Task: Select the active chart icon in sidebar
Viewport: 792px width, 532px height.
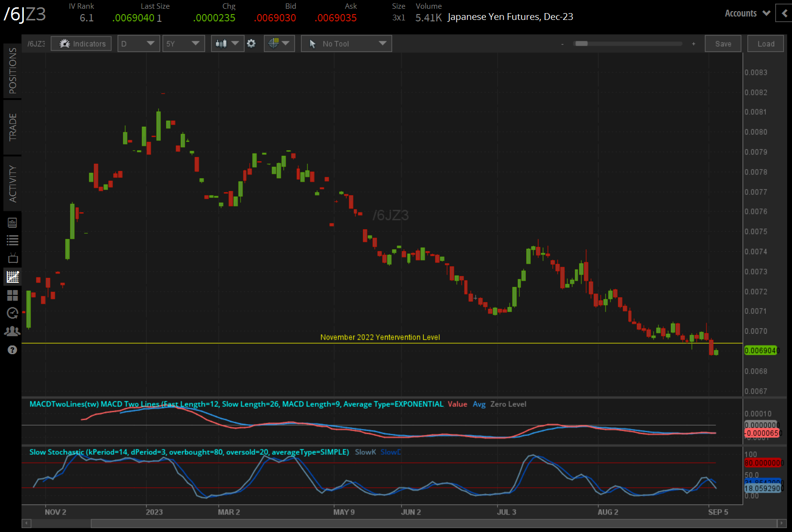Action: coord(13,277)
